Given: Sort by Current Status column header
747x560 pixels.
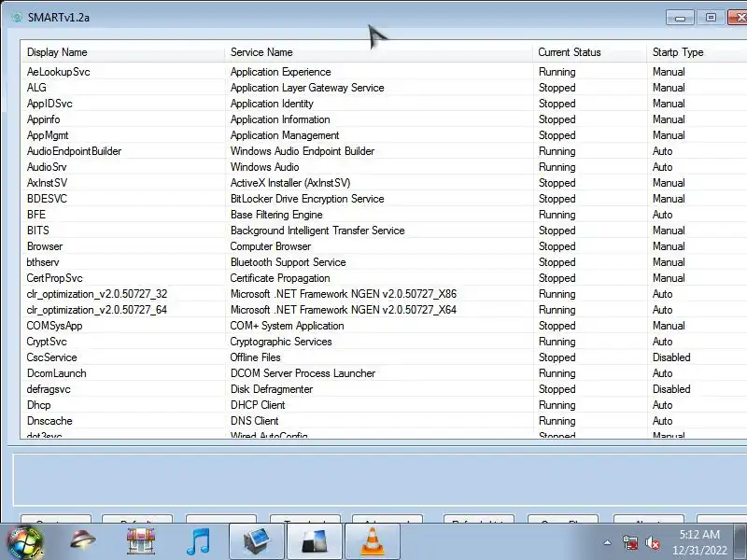Looking at the screenshot, I should (x=590, y=52).
